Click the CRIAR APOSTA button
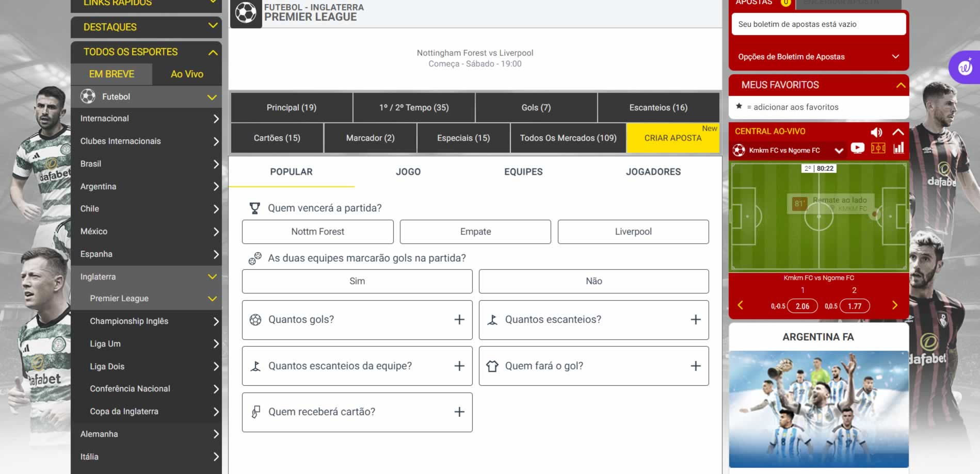This screenshot has height=474, width=980. click(x=673, y=138)
